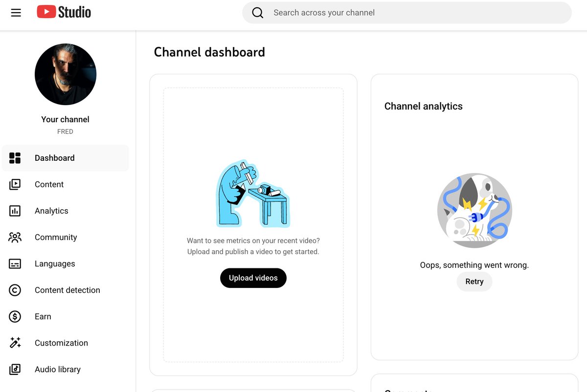Focus the channel search field
587x392 pixels.
[x=407, y=13]
